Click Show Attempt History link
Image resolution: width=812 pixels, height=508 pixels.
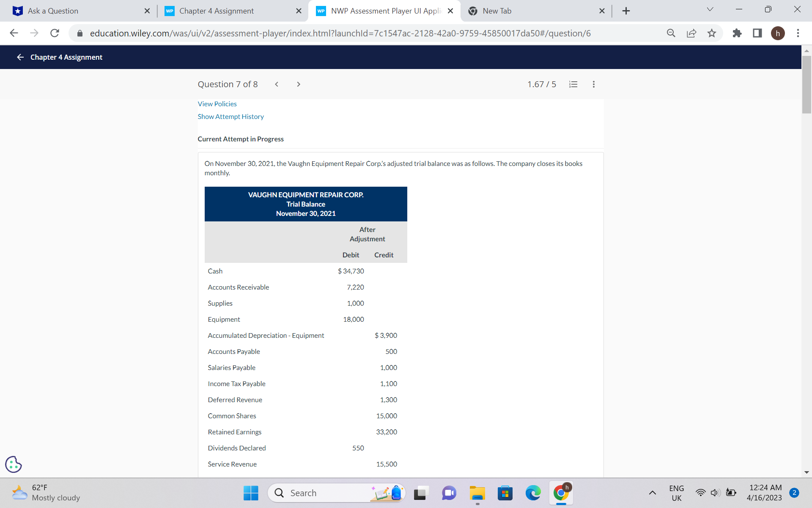pyautogui.click(x=230, y=116)
